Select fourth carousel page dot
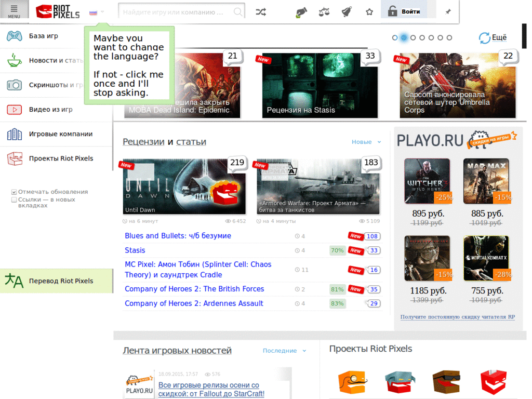 (422, 37)
